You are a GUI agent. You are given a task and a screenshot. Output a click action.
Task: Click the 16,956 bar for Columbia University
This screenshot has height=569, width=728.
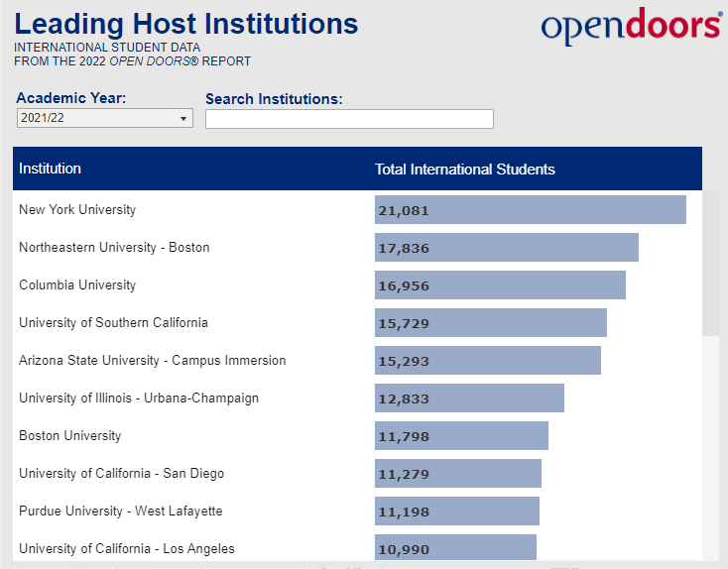click(x=500, y=284)
